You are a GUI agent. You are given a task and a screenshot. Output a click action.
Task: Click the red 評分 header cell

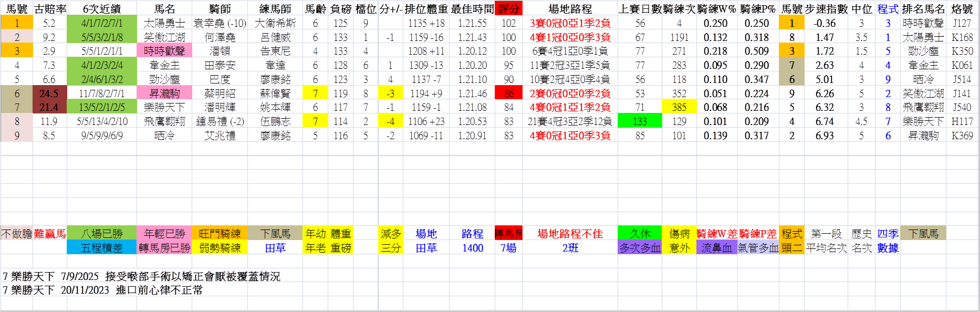(508, 9)
